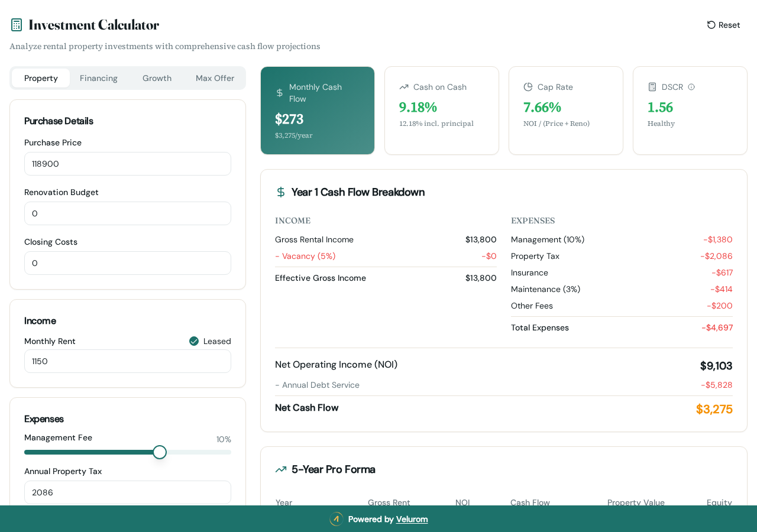Click the -$617 insurance amount
The height and width of the screenshot is (532, 757).
(722, 273)
